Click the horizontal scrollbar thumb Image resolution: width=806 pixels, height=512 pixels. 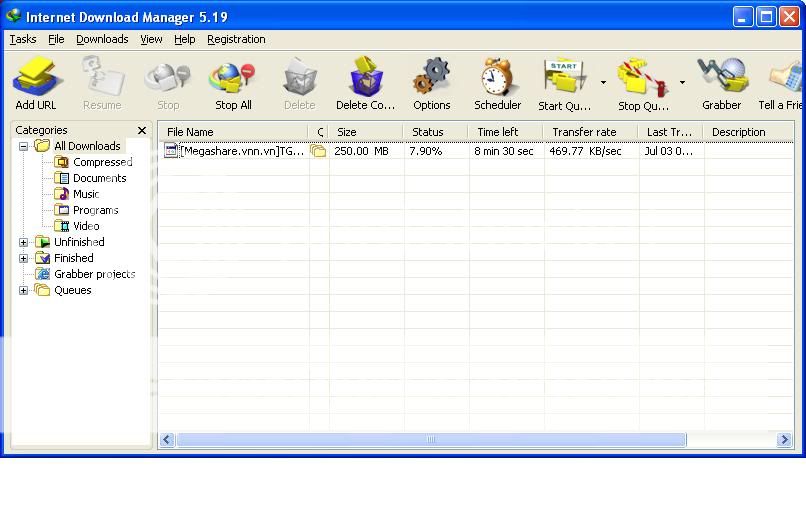(431, 440)
